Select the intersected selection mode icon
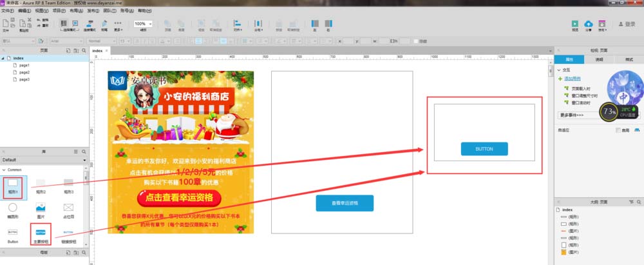Screen dimensions: 644x265 (x=63, y=23)
